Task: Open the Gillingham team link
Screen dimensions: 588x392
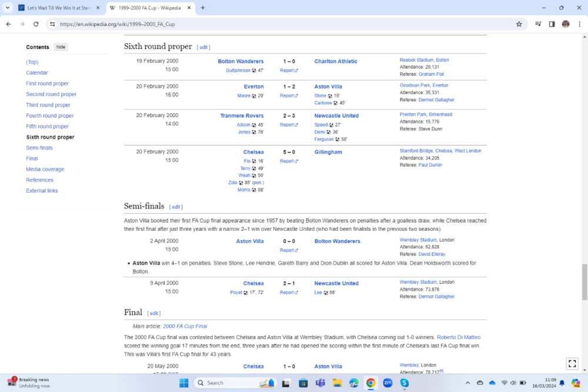Action: 328,152
